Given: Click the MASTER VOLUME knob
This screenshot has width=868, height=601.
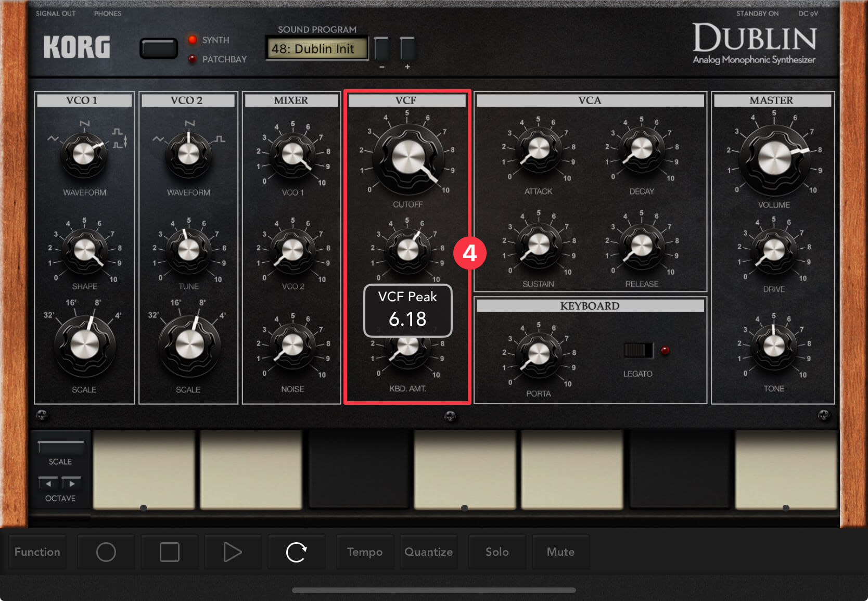Looking at the screenshot, I should tap(774, 158).
